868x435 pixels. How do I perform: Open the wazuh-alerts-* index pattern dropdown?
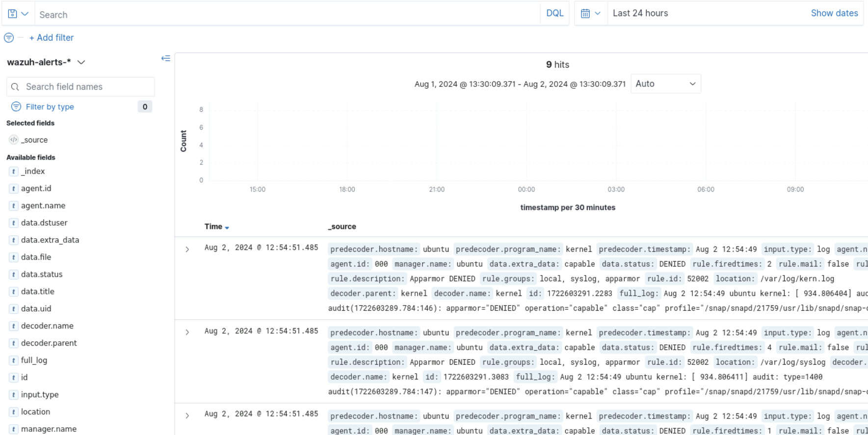[x=46, y=62]
